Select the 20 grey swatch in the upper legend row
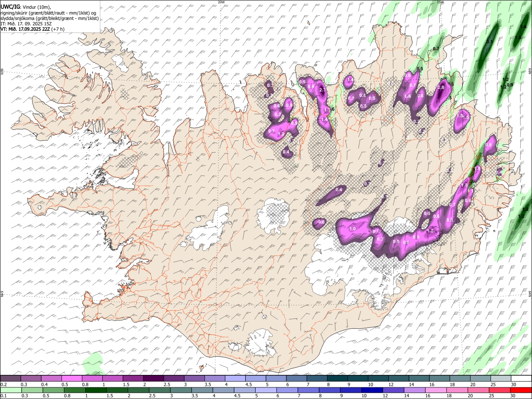Viewport: 532px width, 399px height. (x=480, y=378)
